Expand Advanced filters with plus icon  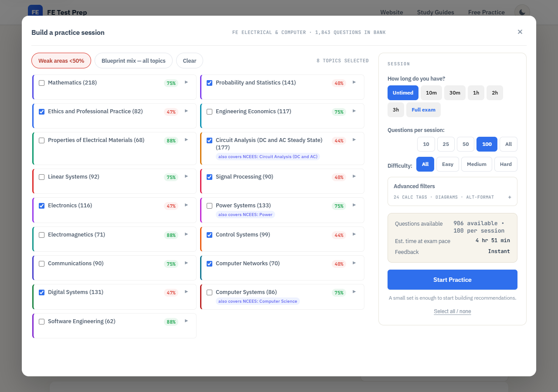point(510,197)
